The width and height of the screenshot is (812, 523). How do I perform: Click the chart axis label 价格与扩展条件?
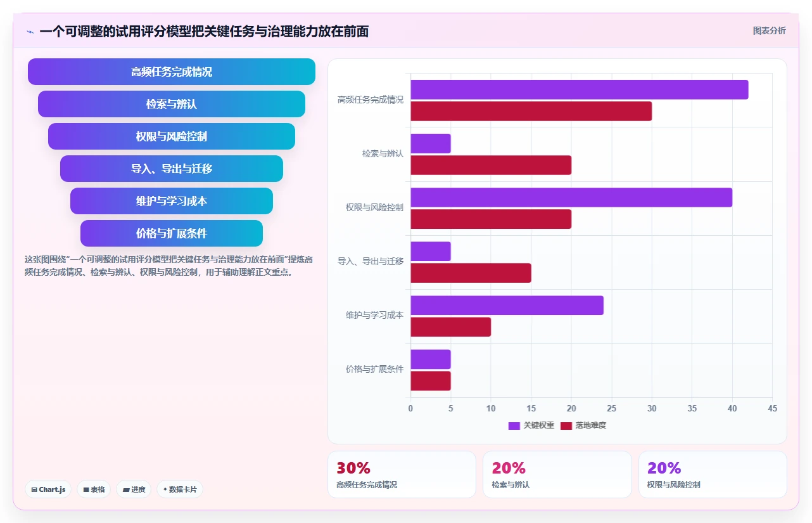(x=374, y=369)
